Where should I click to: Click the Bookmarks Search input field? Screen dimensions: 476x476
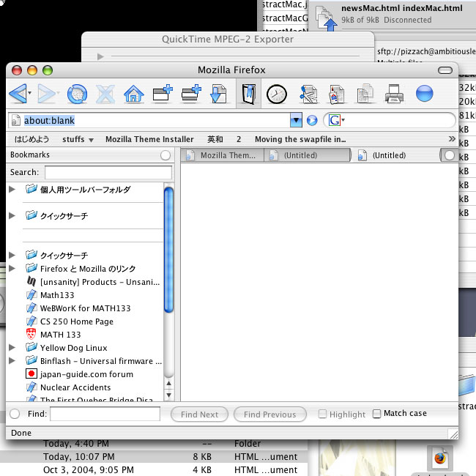(x=108, y=172)
